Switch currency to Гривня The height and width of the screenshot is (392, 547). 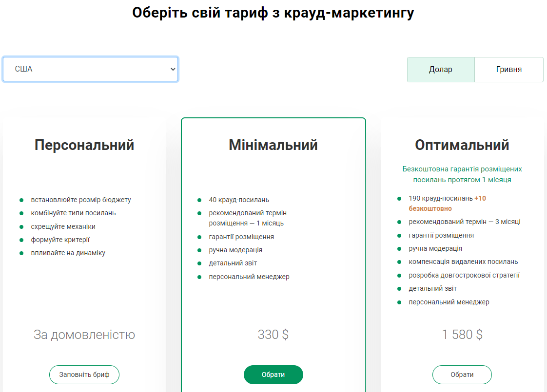(x=508, y=70)
